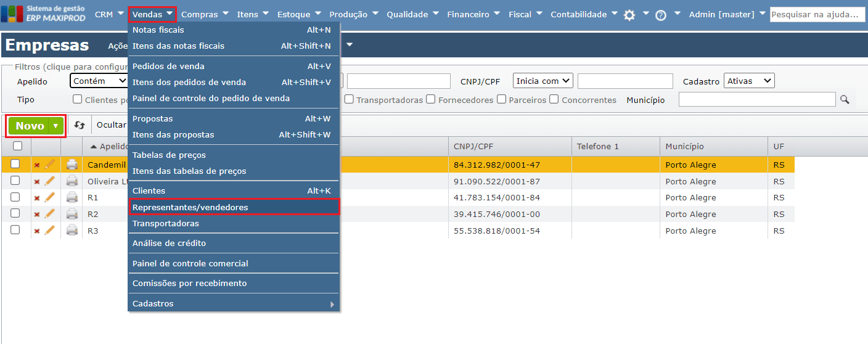
Task: Edit the Candemil row with pencil icon
Action: point(50,165)
